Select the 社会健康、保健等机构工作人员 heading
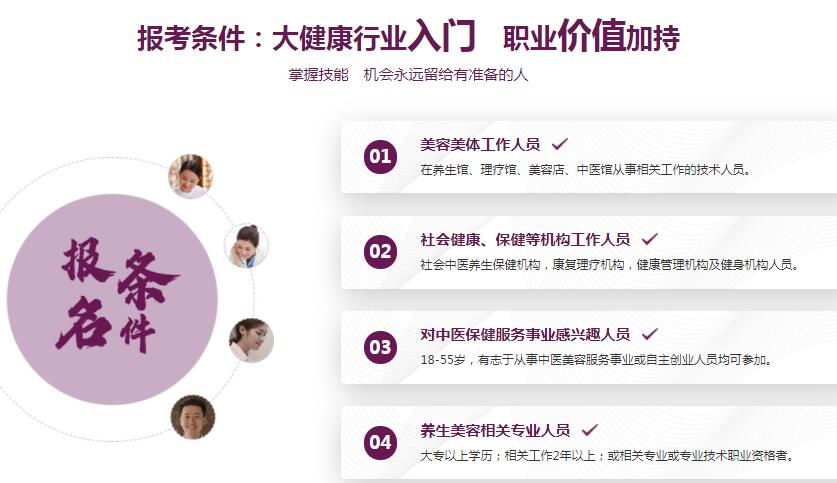 pos(525,239)
